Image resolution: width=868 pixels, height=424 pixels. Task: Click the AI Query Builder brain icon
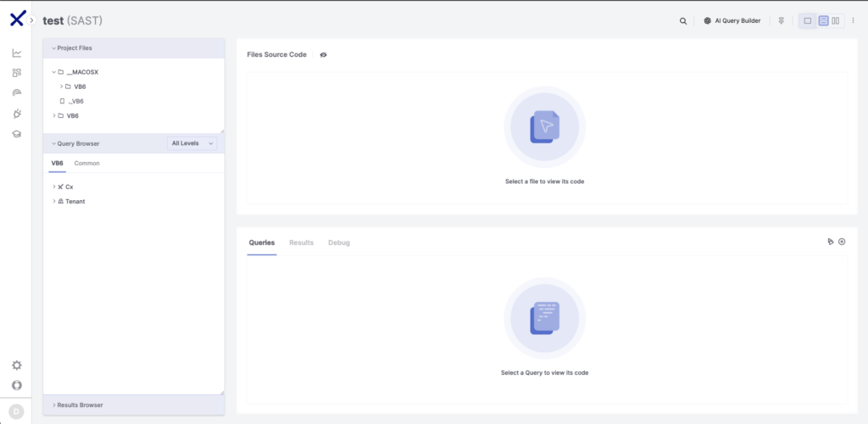point(708,21)
